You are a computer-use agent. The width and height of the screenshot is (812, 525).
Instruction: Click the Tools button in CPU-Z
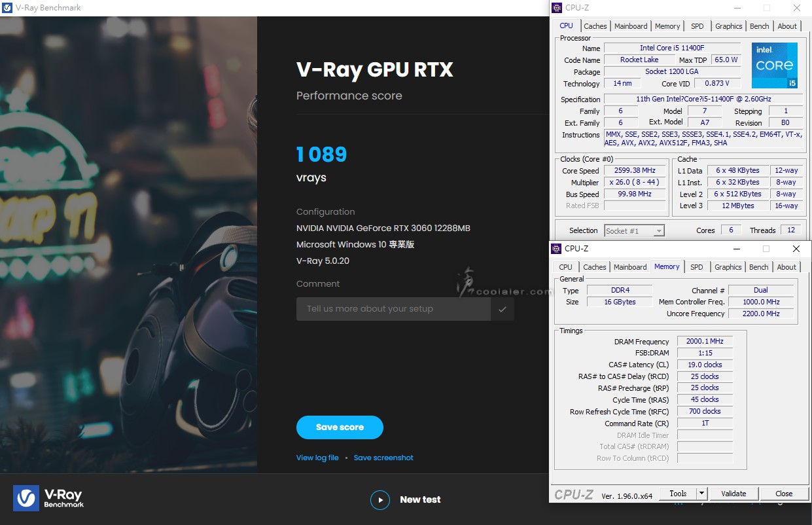point(678,494)
